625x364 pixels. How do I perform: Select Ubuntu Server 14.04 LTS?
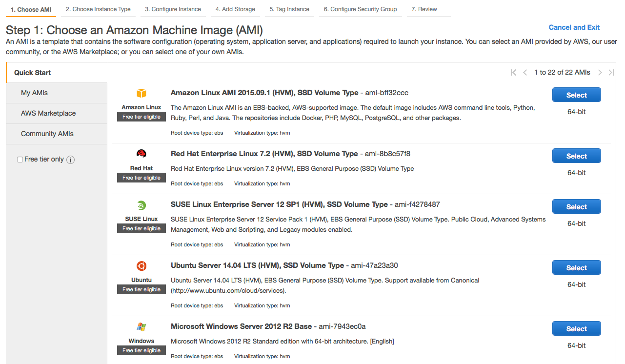coord(576,268)
